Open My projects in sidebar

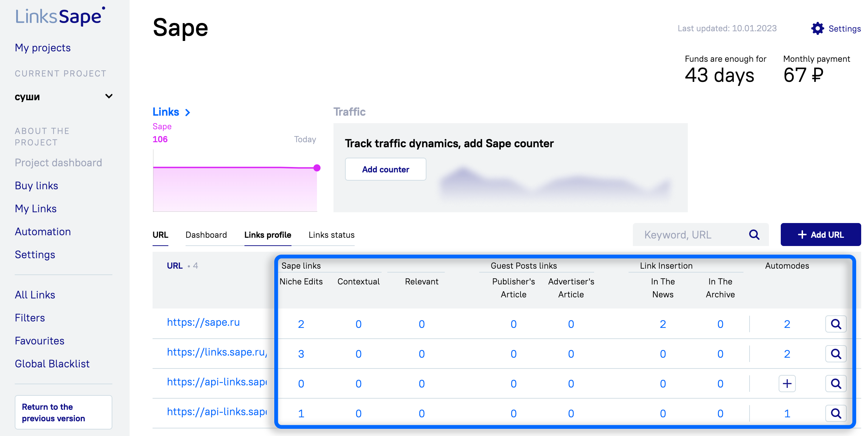coord(43,48)
